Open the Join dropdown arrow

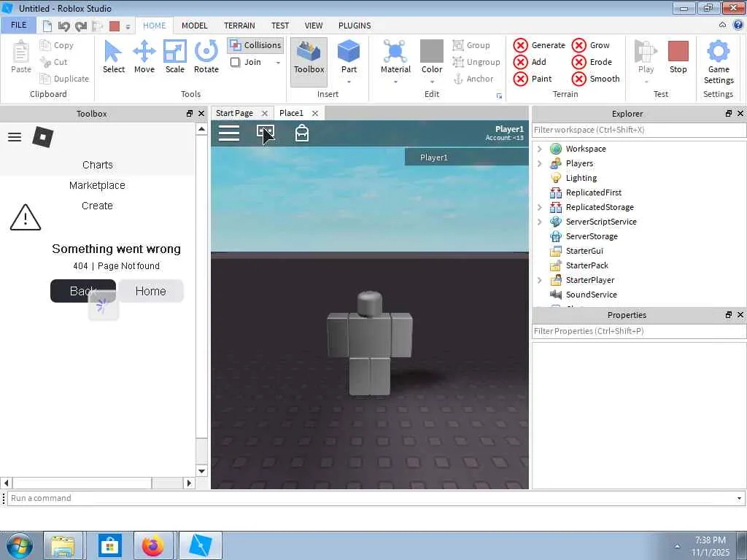coord(278,63)
